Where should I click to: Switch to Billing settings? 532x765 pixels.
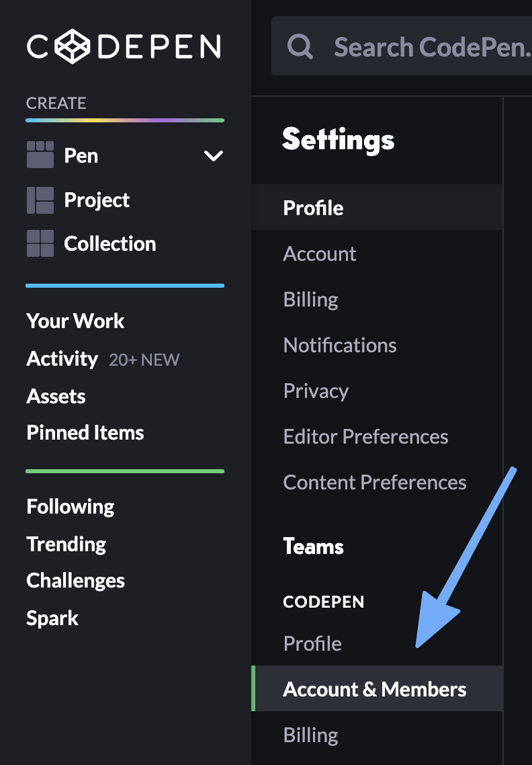[x=310, y=299]
